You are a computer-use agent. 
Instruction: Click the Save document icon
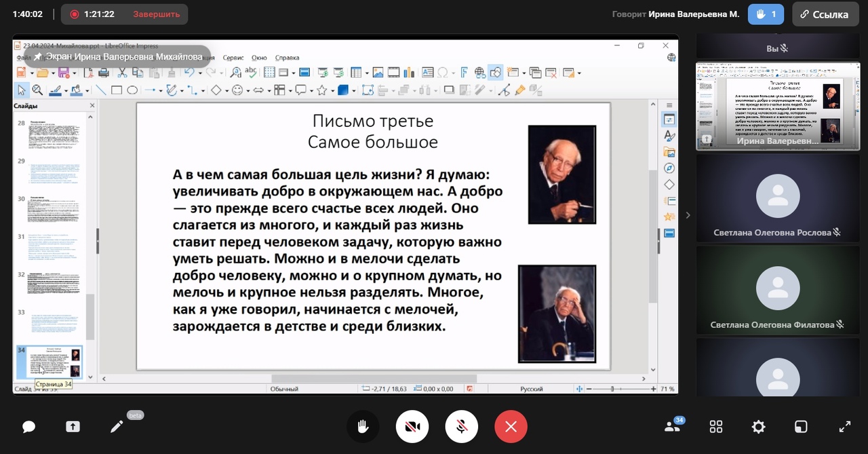tap(63, 73)
